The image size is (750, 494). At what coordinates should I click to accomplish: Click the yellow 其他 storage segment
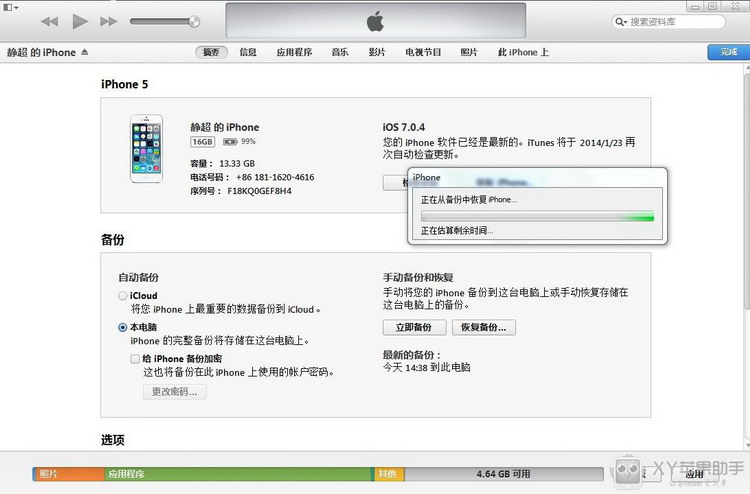[x=389, y=473]
